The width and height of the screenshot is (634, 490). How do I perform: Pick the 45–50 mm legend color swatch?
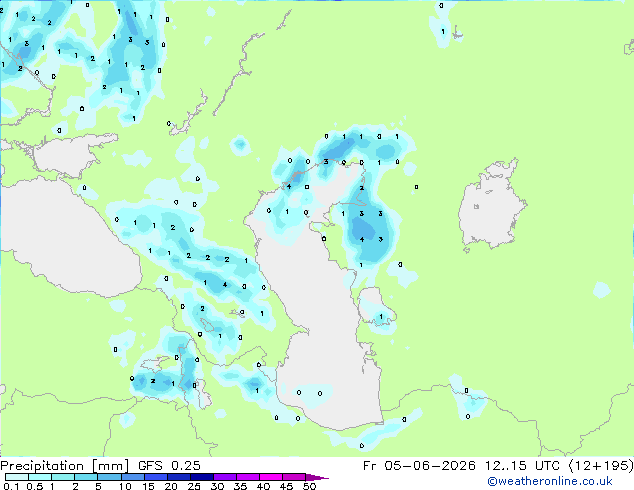coord(294,477)
